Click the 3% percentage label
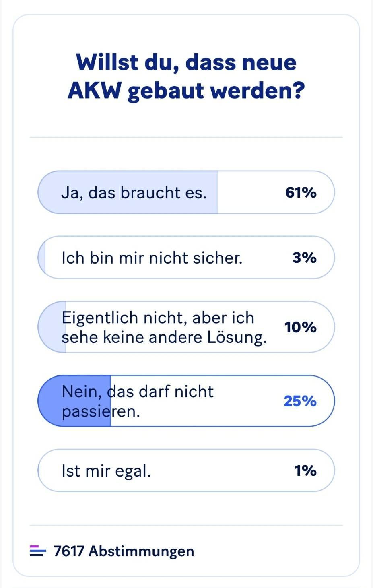Screen dimensions: 373x588 [304, 258]
